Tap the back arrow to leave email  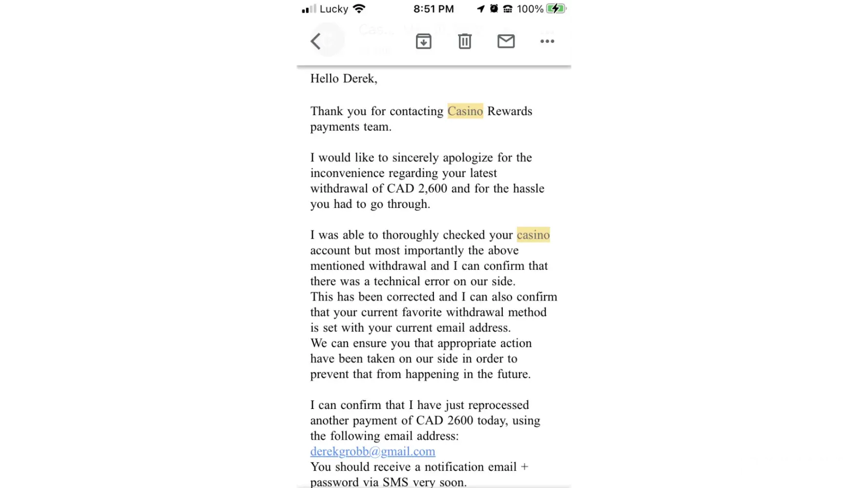[x=316, y=41]
